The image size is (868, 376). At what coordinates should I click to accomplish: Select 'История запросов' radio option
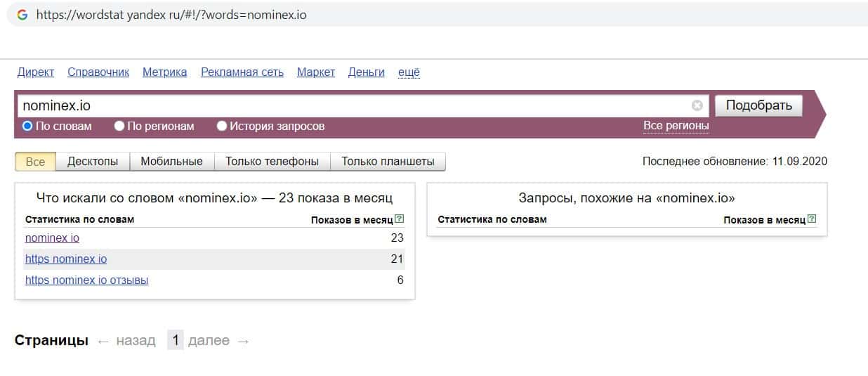(x=222, y=127)
